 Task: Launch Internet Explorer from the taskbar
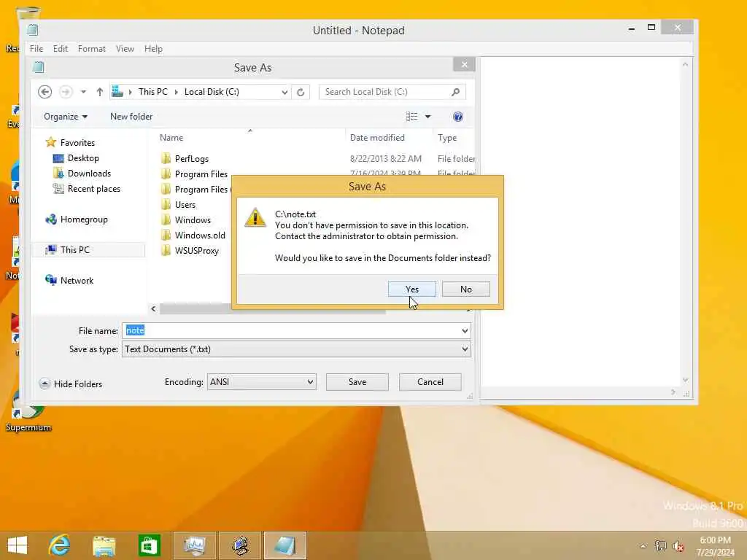[x=59, y=545]
